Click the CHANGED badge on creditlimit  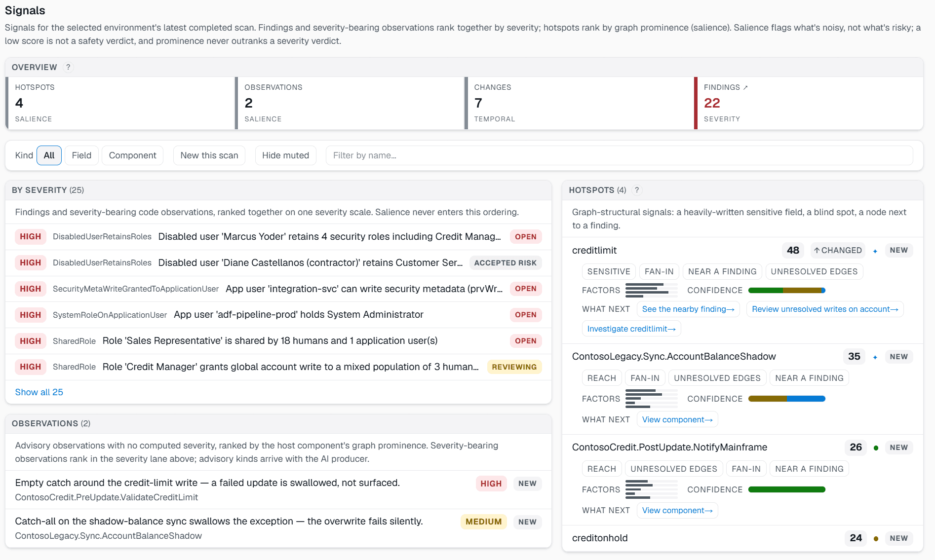point(838,251)
